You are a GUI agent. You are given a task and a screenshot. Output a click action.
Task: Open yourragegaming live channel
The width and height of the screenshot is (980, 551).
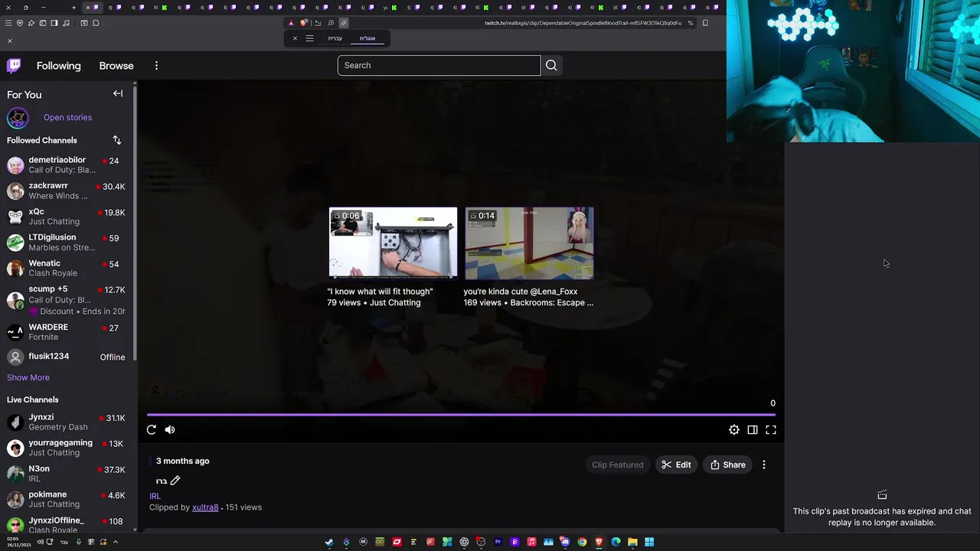67,448
